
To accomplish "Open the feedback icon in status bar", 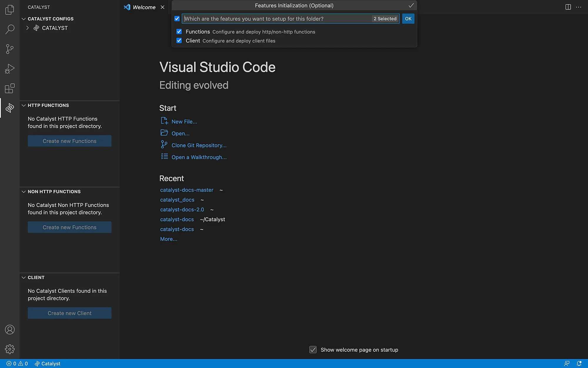I will coord(567,364).
